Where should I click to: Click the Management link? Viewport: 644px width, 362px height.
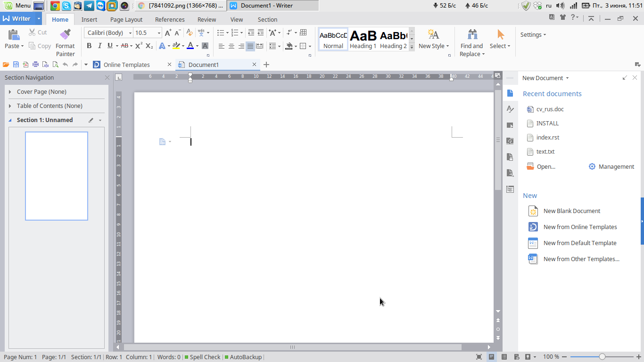pos(616,167)
